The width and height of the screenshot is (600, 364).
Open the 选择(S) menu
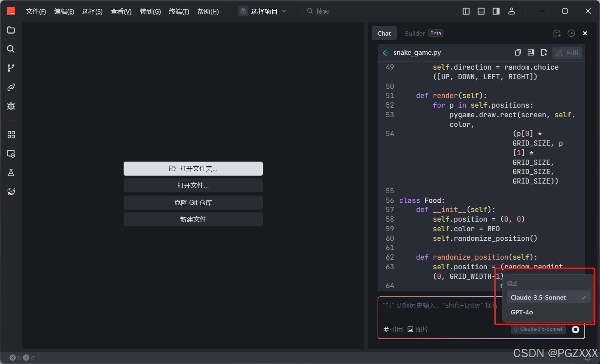click(x=92, y=11)
